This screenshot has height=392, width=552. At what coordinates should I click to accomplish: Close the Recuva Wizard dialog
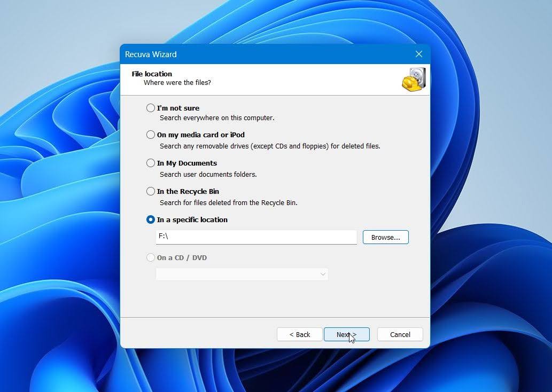click(x=418, y=54)
